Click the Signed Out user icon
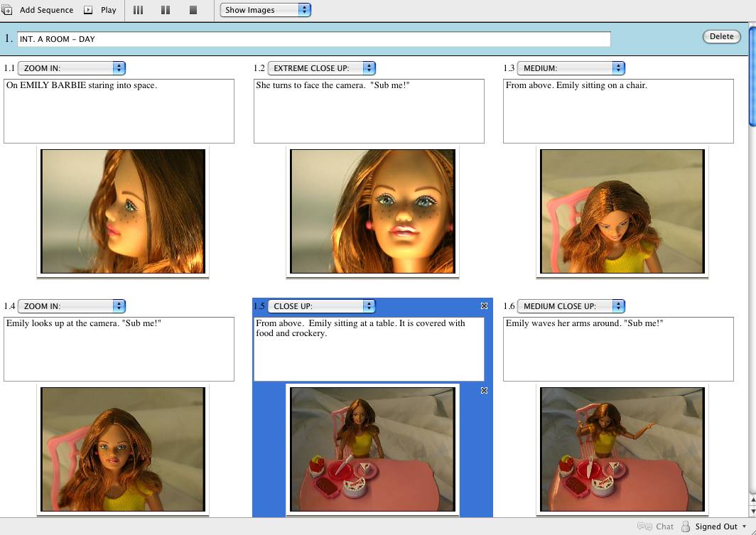The image size is (756, 535). click(685, 526)
